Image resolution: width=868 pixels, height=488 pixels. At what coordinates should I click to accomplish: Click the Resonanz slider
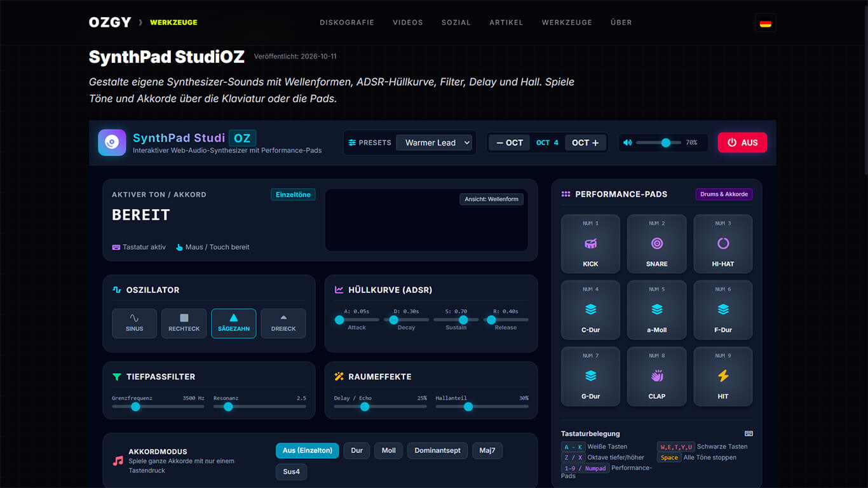pos(260,407)
